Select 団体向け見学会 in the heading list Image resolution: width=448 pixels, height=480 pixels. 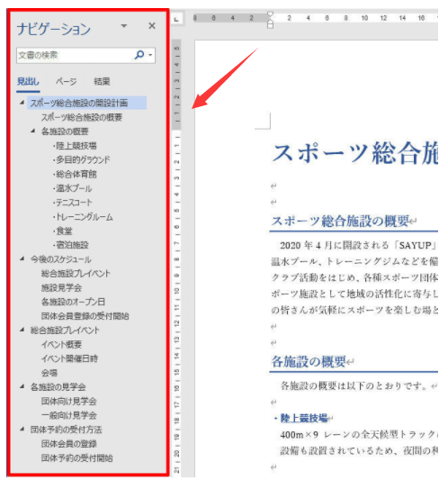tap(68, 401)
